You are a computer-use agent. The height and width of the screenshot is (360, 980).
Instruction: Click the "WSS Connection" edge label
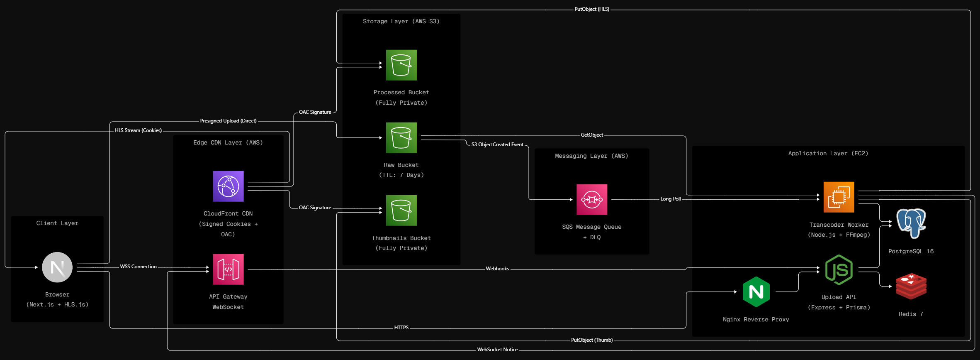pos(139,267)
